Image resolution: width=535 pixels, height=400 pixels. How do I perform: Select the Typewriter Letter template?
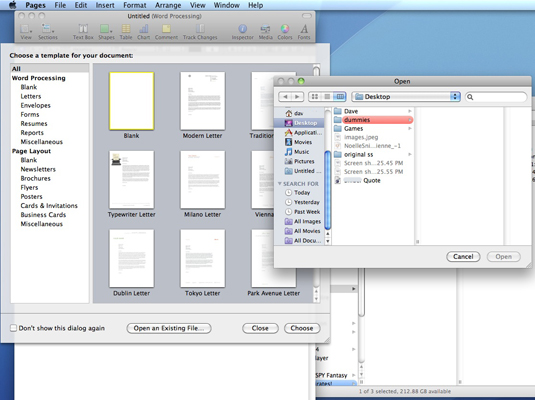pyautogui.click(x=131, y=180)
